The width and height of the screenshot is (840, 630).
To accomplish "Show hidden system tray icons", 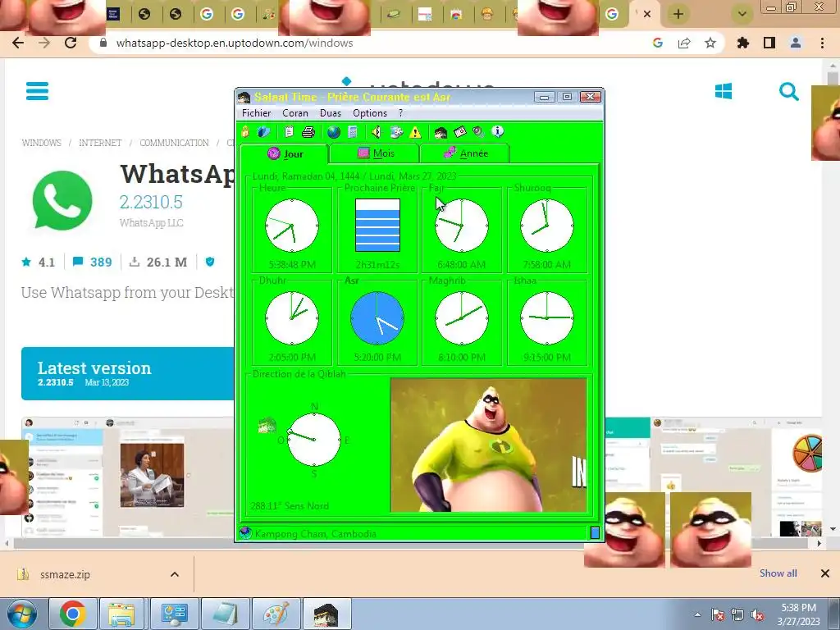I will pyautogui.click(x=697, y=614).
